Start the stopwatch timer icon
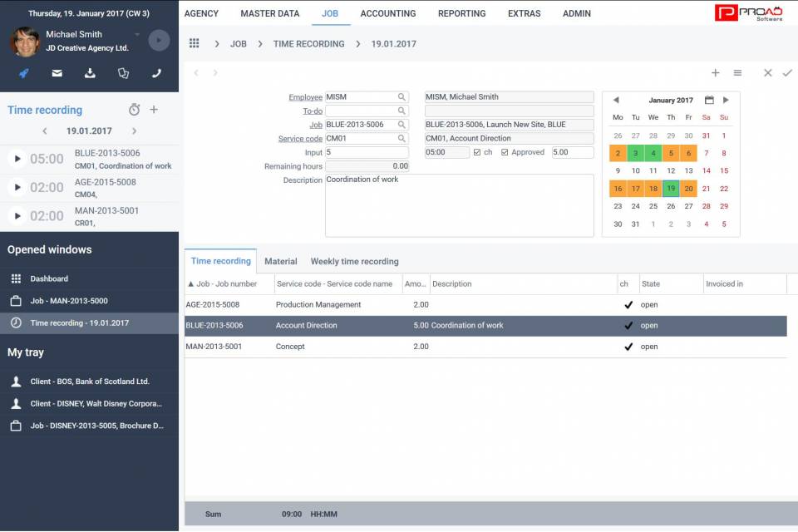The height and width of the screenshot is (532, 798). pyautogui.click(x=134, y=110)
